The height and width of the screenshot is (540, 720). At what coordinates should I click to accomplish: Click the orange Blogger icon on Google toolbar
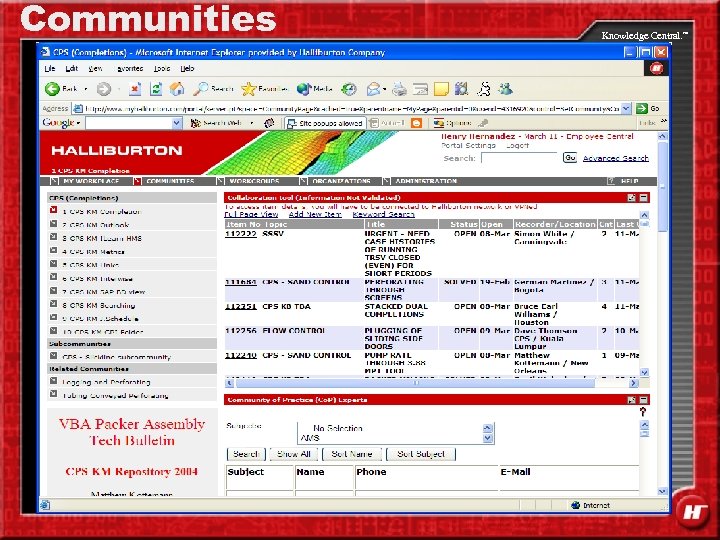[416, 123]
